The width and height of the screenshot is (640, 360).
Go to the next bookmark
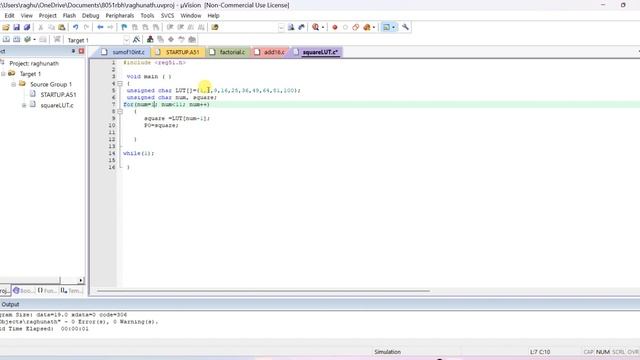point(145,27)
